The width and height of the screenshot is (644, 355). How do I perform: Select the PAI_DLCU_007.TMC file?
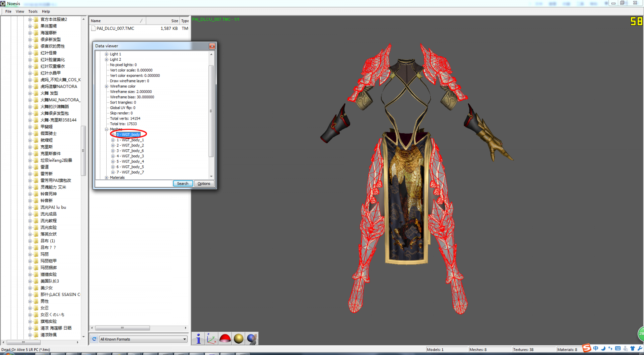pos(116,29)
